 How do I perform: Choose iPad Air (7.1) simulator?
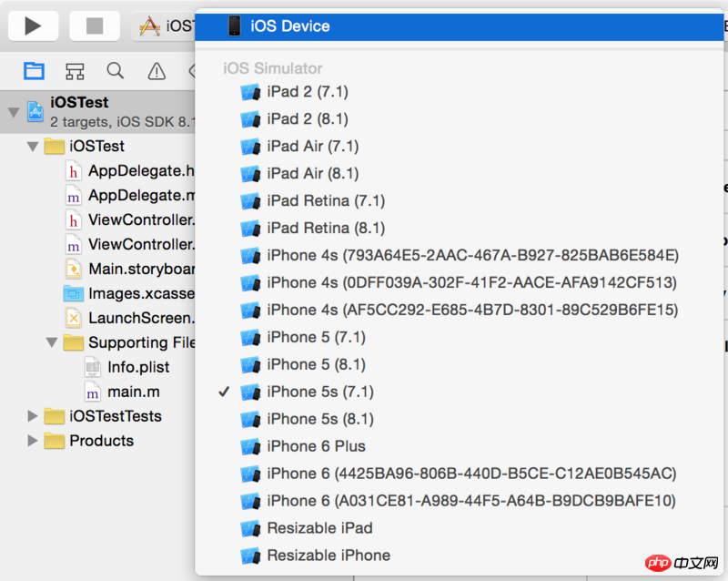point(460,147)
